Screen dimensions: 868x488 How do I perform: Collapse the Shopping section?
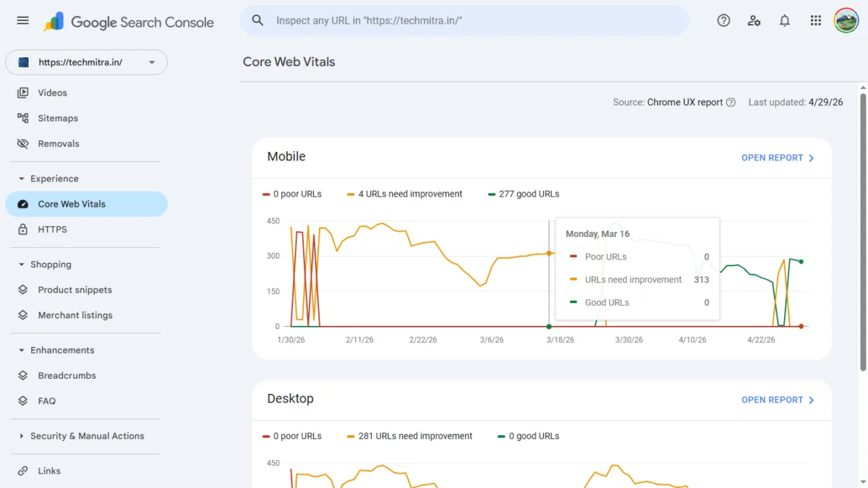click(22, 265)
